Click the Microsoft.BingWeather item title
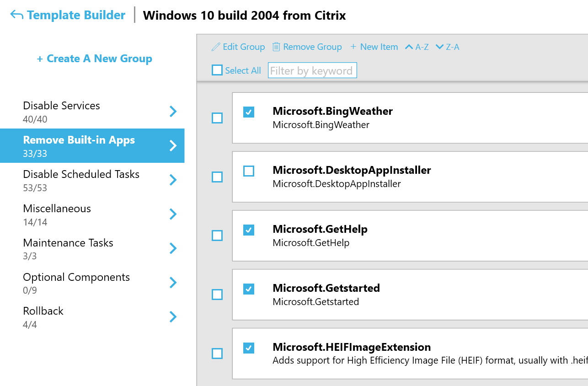Image resolution: width=588 pixels, height=386 pixels. [332, 111]
